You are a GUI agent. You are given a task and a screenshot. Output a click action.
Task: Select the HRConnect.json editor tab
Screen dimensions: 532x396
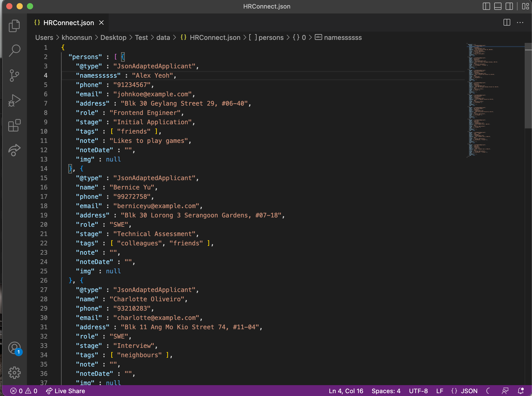coord(68,23)
